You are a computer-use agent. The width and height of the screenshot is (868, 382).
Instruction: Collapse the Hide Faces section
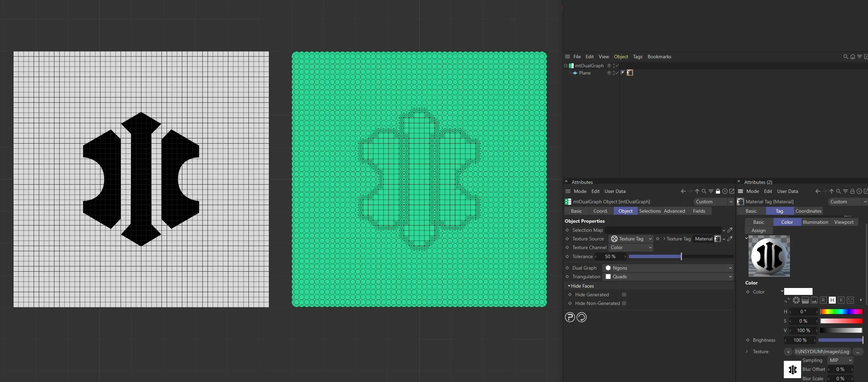tap(569, 286)
